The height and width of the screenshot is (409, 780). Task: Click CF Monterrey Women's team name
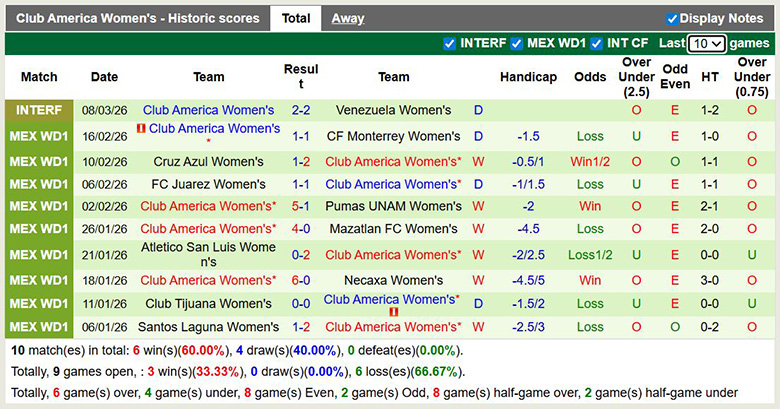393,136
